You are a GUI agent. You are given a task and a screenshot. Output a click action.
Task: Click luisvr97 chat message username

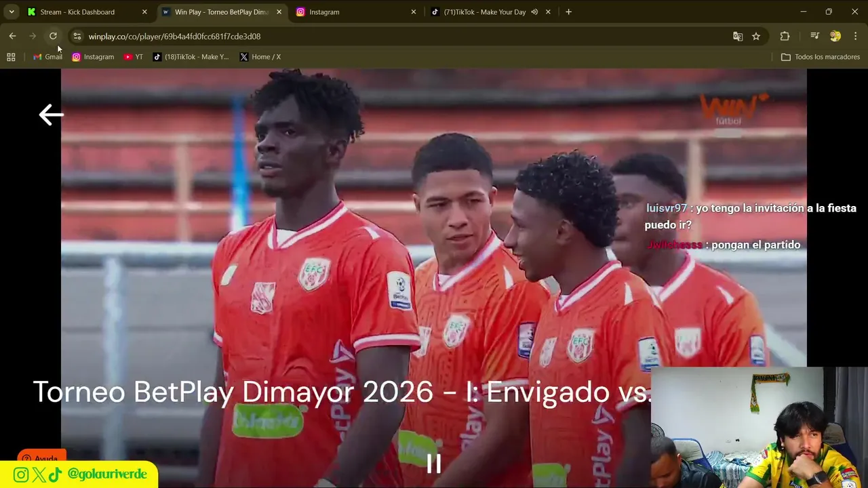tap(666, 208)
